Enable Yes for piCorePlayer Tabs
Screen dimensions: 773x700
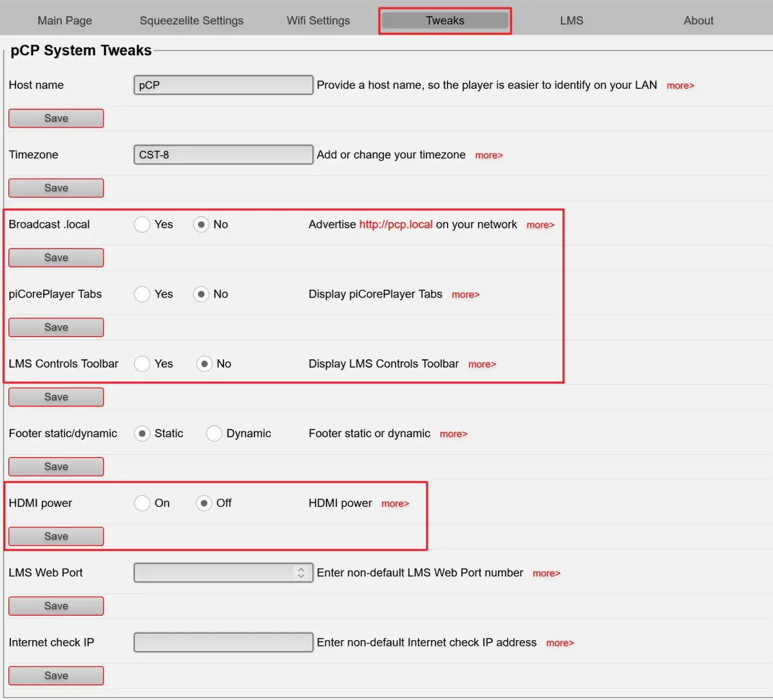point(142,294)
